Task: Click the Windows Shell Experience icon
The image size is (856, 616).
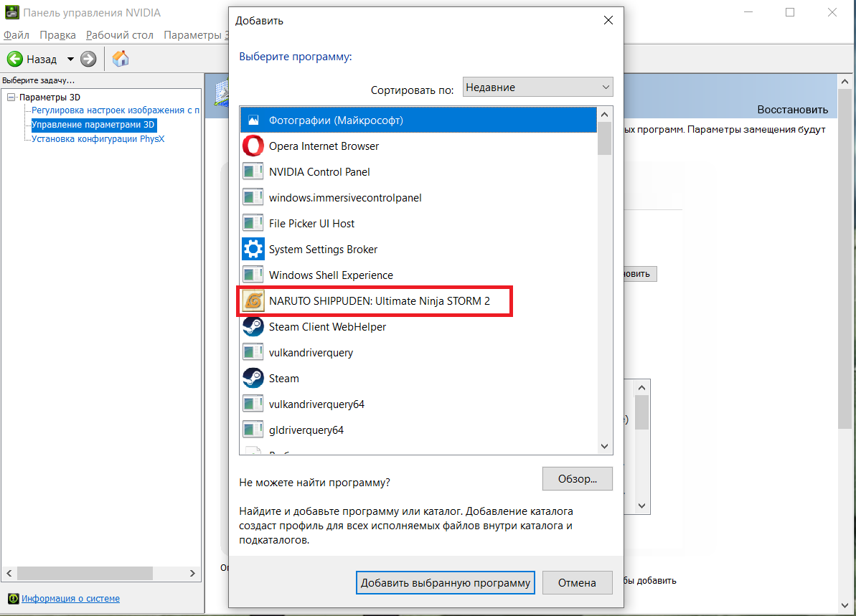Action: coord(253,275)
